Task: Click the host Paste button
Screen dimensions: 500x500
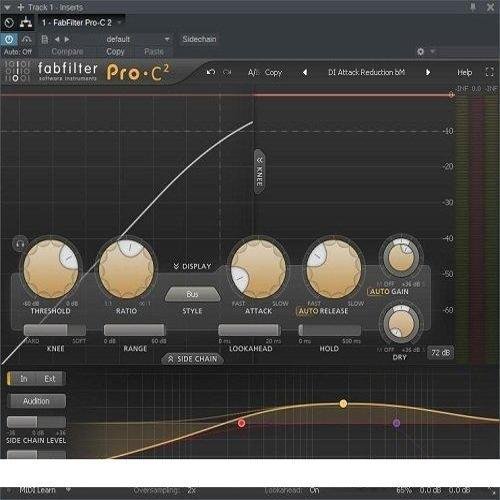Action: [x=154, y=52]
